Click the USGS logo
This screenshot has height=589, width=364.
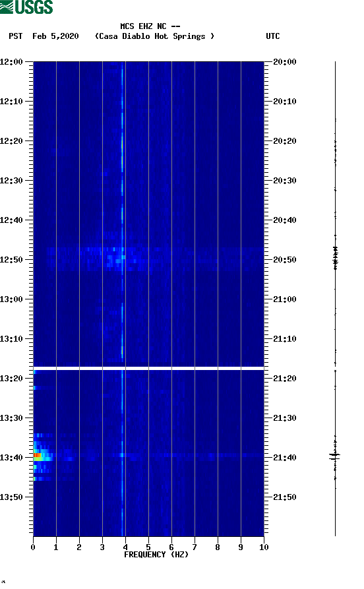click(x=26, y=7)
